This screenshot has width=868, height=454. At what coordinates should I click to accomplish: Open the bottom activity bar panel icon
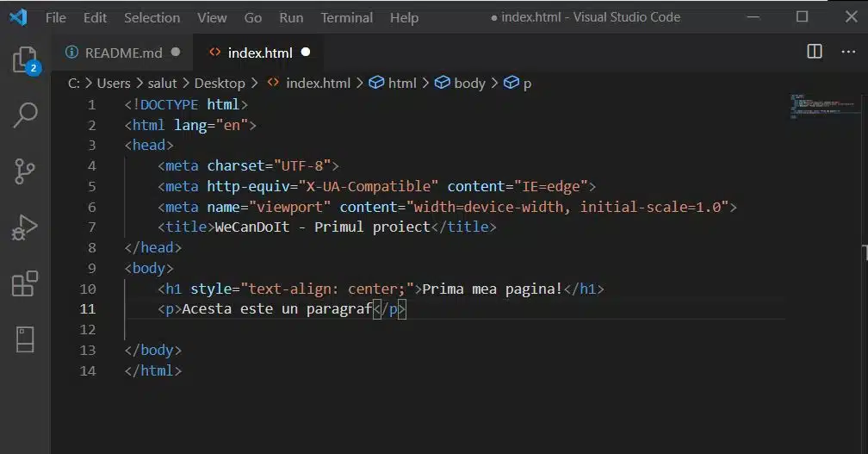point(25,339)
